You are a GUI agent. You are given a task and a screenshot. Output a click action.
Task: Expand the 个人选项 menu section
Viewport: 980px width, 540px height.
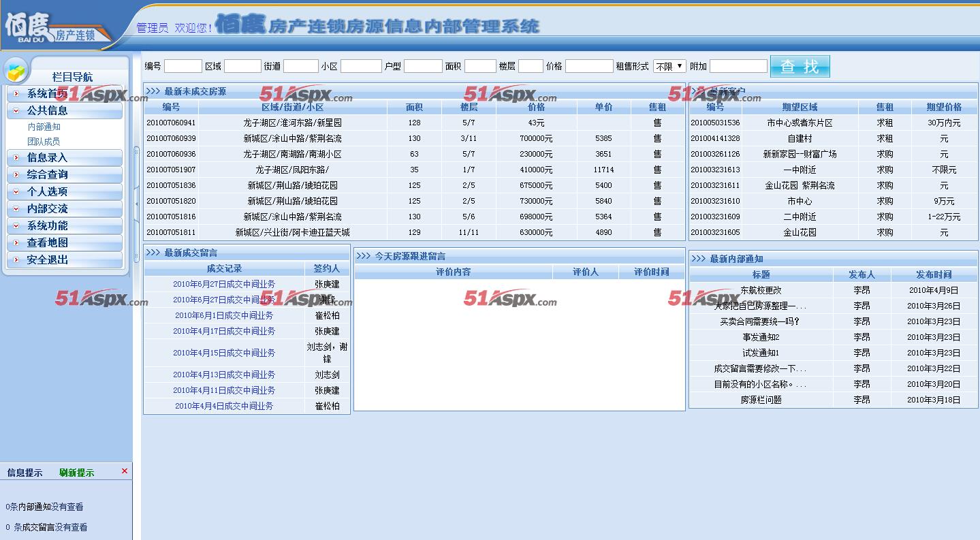click(x=47, y=192)
